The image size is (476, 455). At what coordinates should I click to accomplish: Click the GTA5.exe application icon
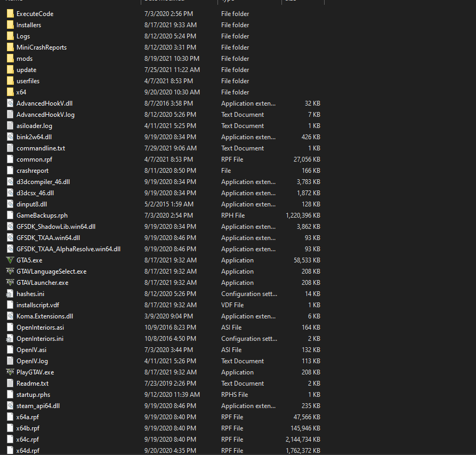10,260
